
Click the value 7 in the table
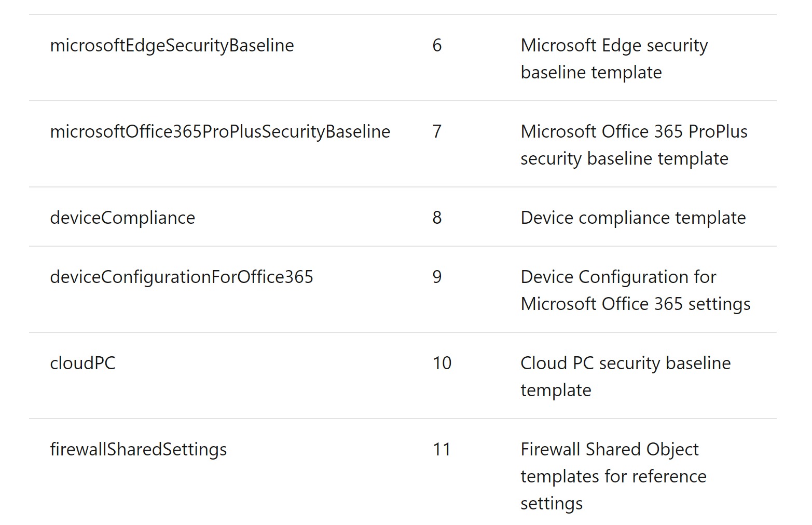click(x=437, y=132)
